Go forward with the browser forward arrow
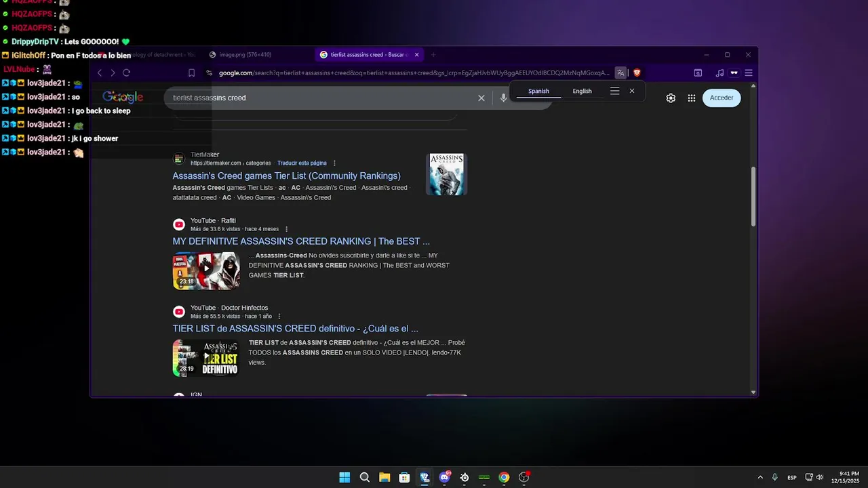 113,73
